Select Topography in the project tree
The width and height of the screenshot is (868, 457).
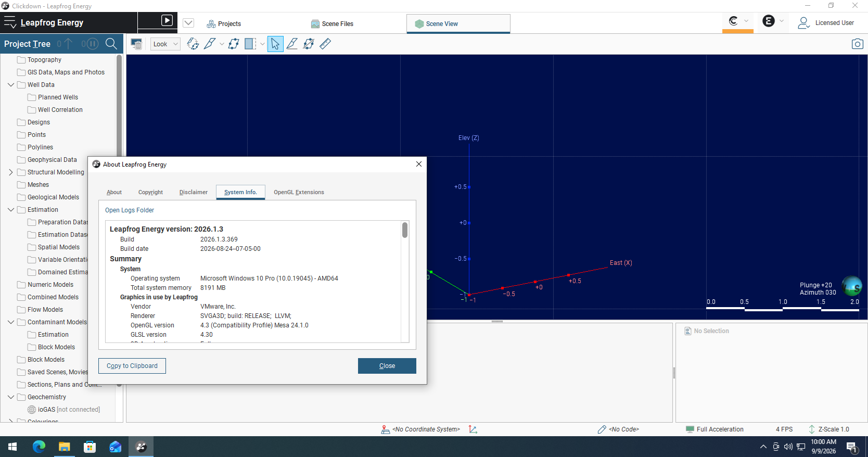click(x=44, y=60)
